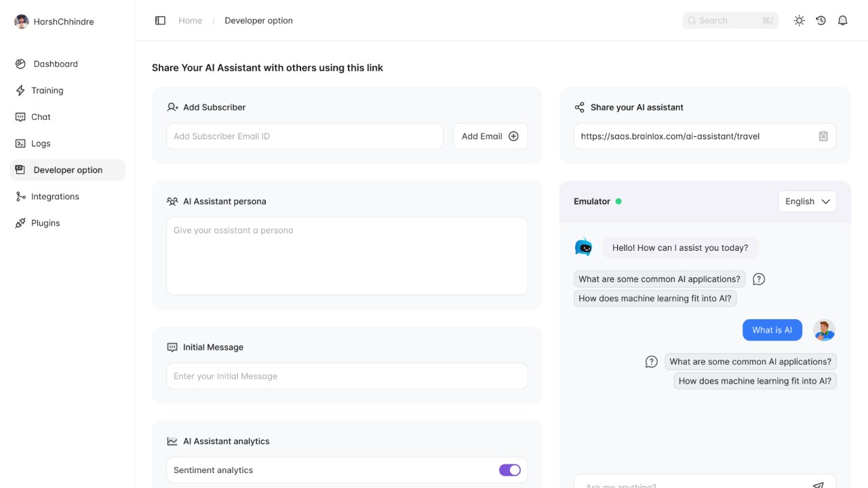Copy the share link clipboard icon

coord(823,136)
